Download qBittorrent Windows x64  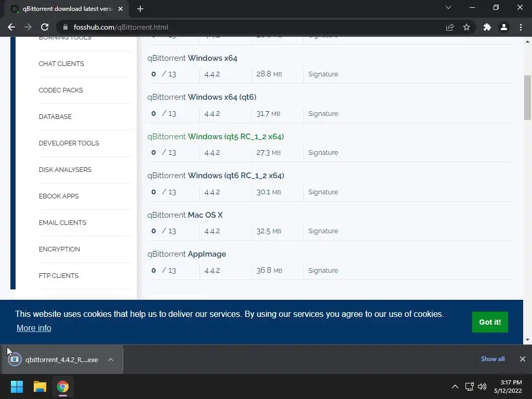click(x=192, y=58)
